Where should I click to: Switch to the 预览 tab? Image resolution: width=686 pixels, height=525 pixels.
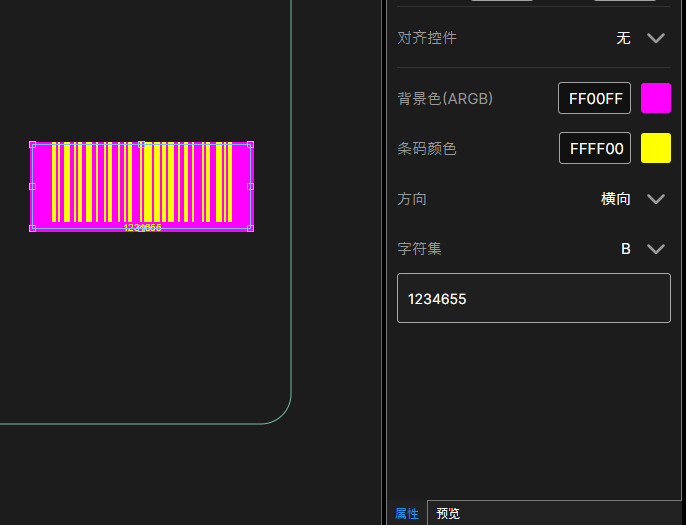click(448, 513)
